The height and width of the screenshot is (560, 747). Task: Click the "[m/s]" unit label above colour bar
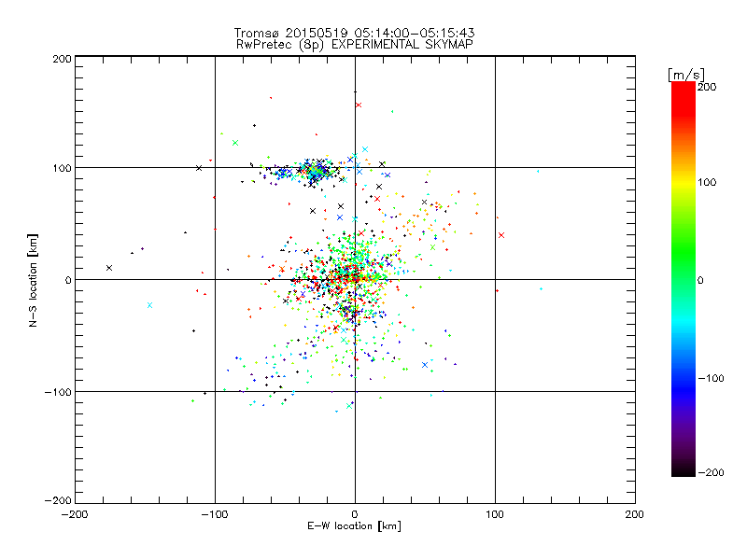pyautogui.click(x=686, y=75)
